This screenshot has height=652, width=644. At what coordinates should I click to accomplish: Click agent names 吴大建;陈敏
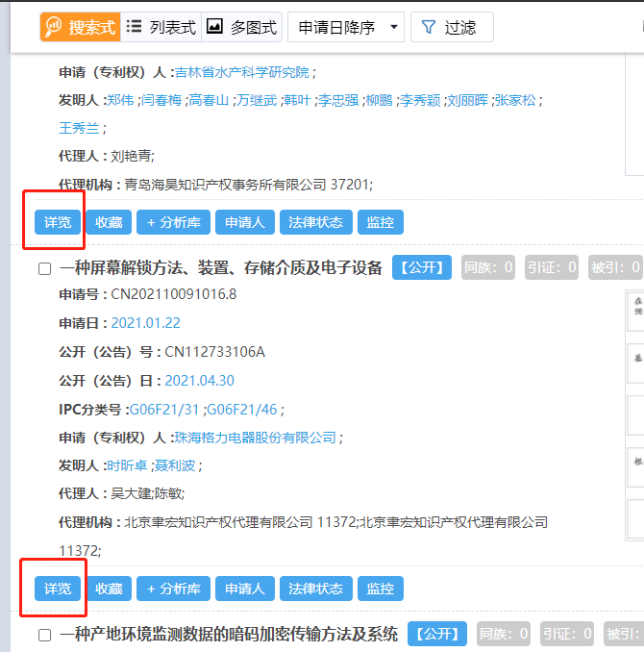click(148, 493)
